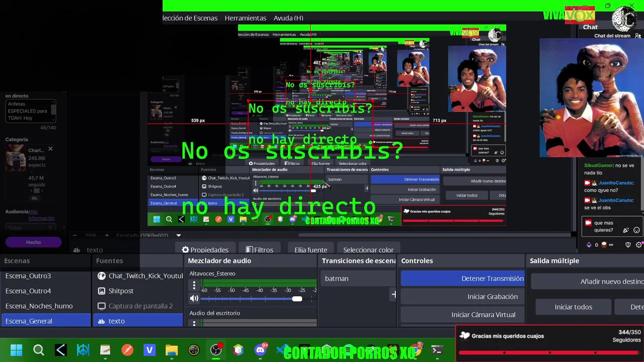644x362 pixels.
Task: Click Añadir nuevo destino button
Action: pyautogui.click(x=588, y=282)
